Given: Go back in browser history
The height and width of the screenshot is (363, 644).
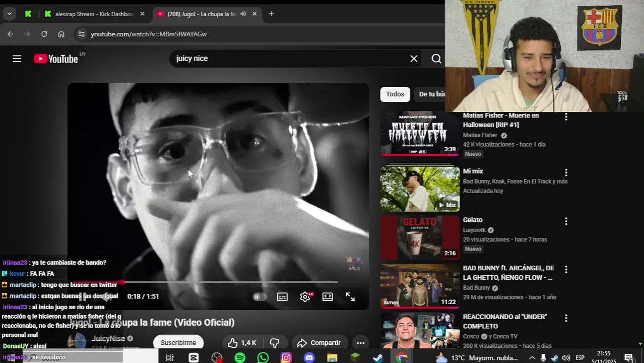Looking at the screenshot, I should tap(11, 34).
